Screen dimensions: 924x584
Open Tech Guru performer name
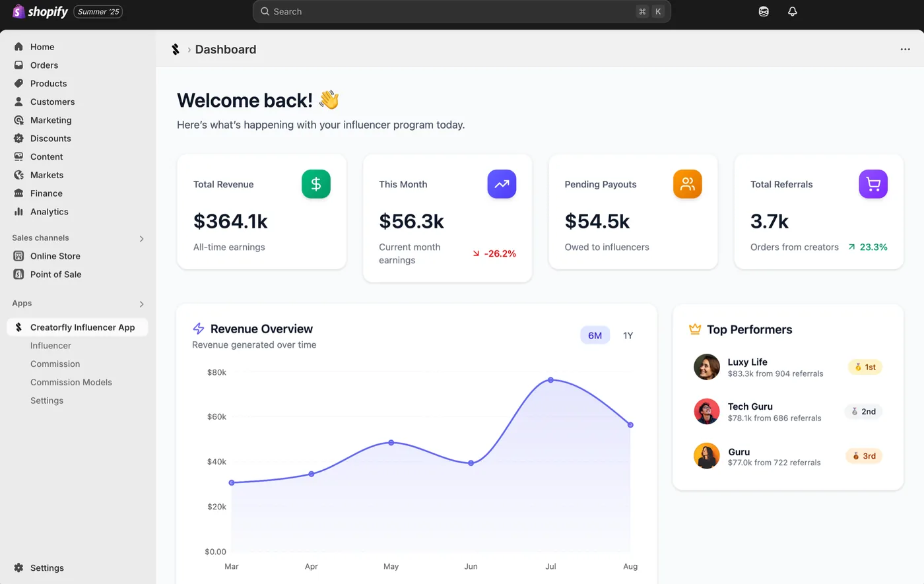pos(750,406)
